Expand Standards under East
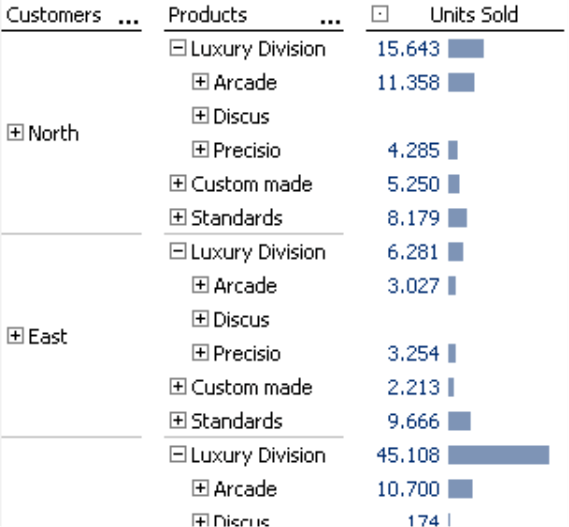Viewport: 569px width, 527px height. coord(178,420)
